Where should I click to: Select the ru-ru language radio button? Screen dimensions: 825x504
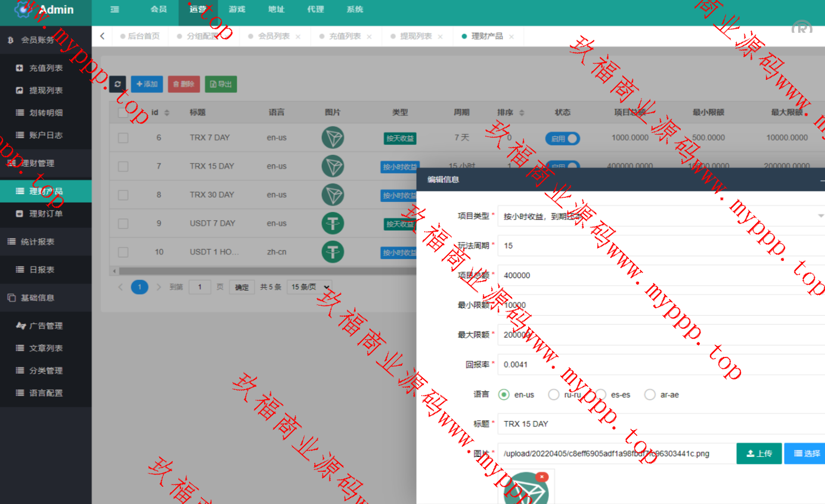pos(554,394)
